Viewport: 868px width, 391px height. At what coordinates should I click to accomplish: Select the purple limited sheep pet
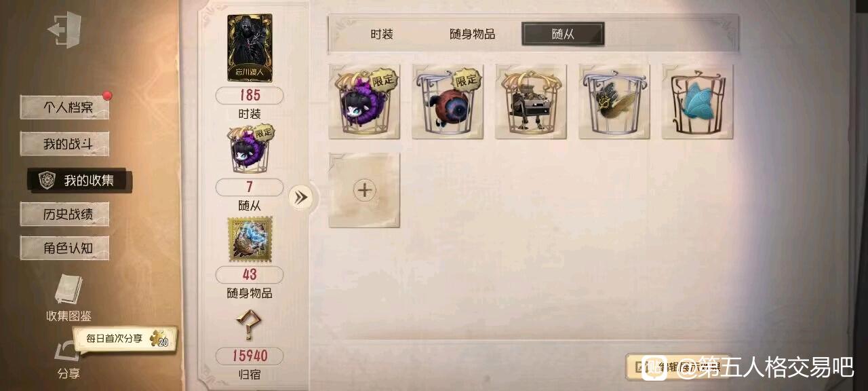coord(364,102)
